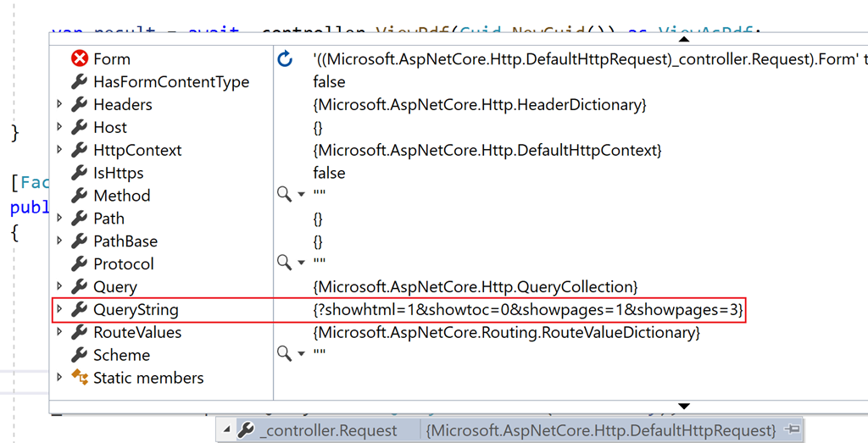The width and height of the screenshot is (868, 443).
Task: Open the text visualizer magnifier for Method
Action: coord(286,196)
